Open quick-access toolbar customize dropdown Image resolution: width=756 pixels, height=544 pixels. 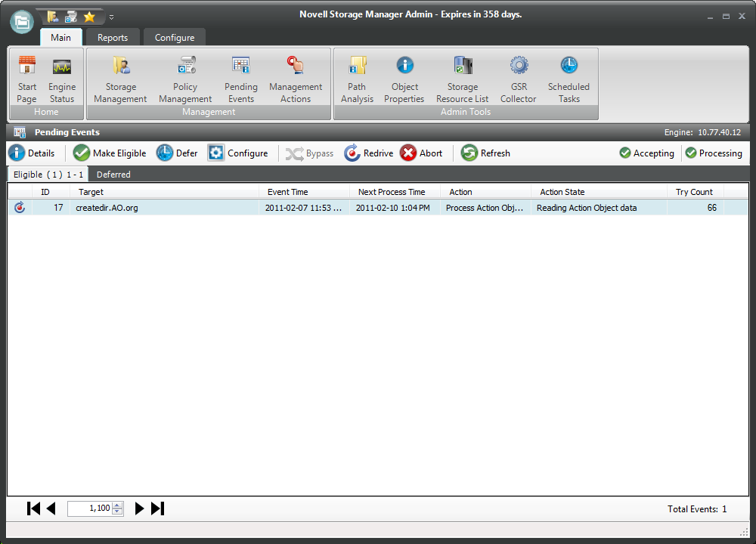click(111, 17)
